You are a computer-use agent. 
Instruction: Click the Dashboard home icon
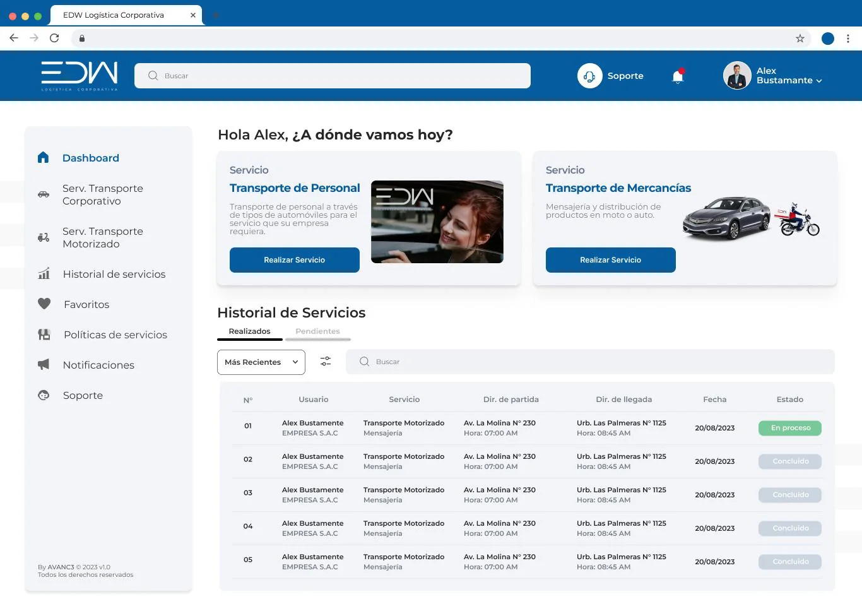43,157
